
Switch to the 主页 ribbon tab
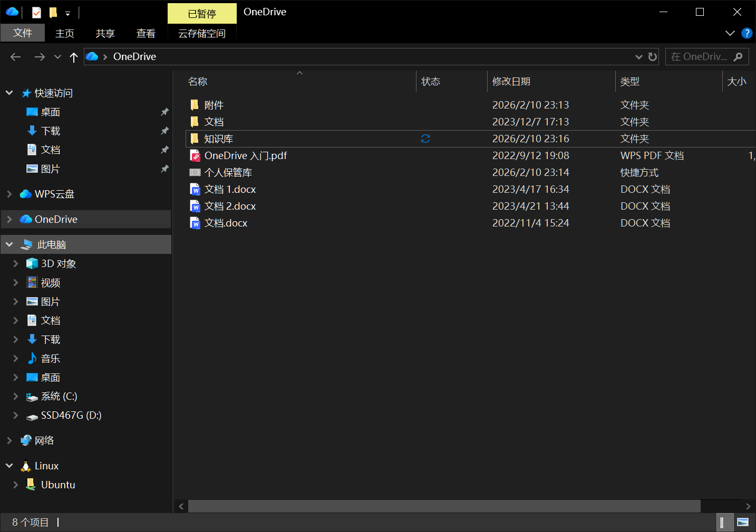[x=65, y=33]
